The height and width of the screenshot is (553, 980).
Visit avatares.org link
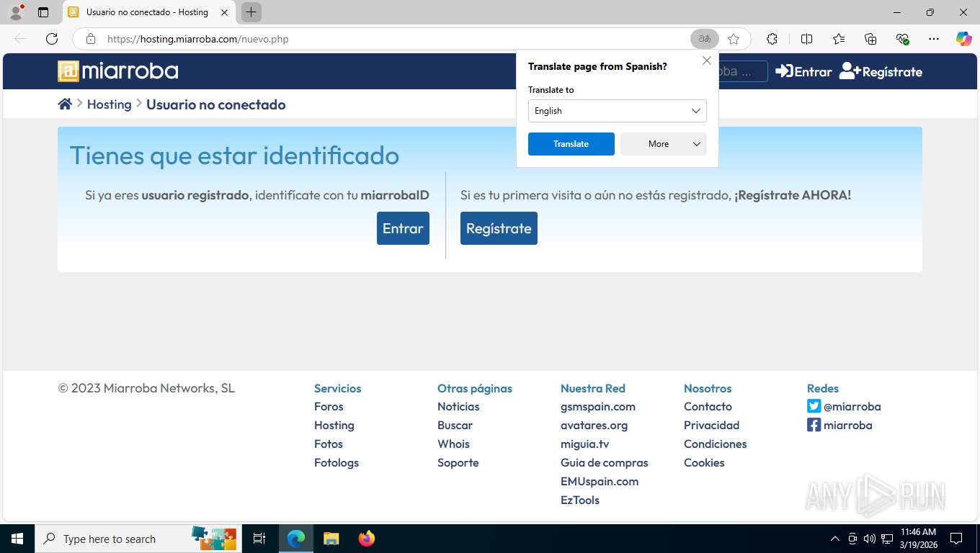coord(594,425)
